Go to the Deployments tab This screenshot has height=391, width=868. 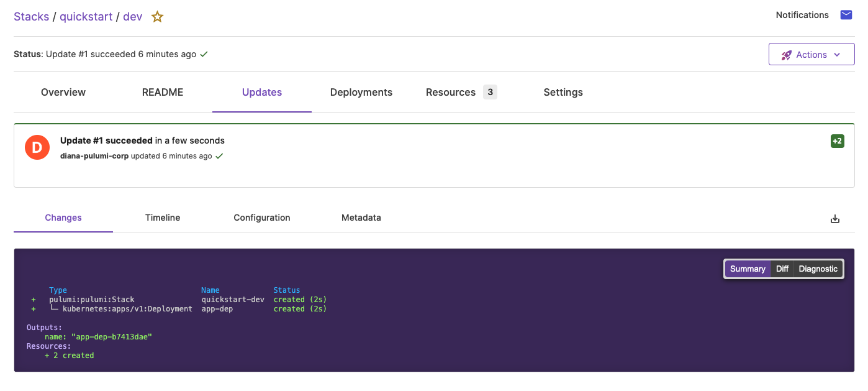tap(361, 92)
